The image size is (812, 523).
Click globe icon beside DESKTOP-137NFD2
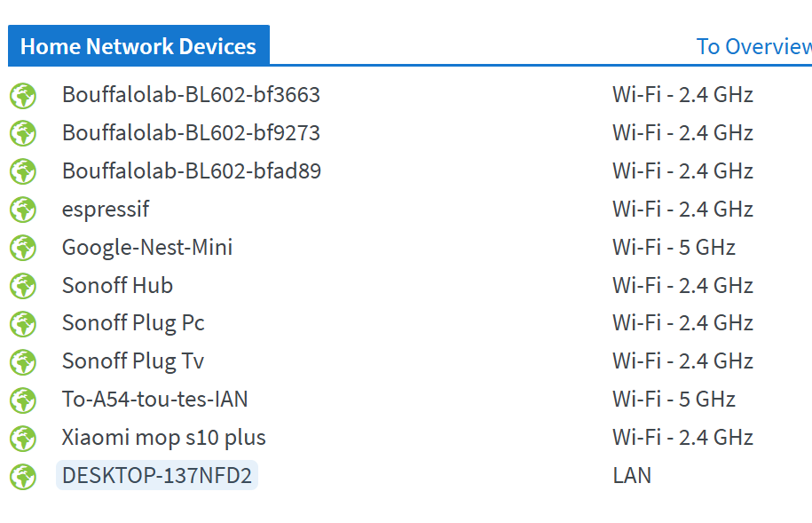(x=23, y=477)
